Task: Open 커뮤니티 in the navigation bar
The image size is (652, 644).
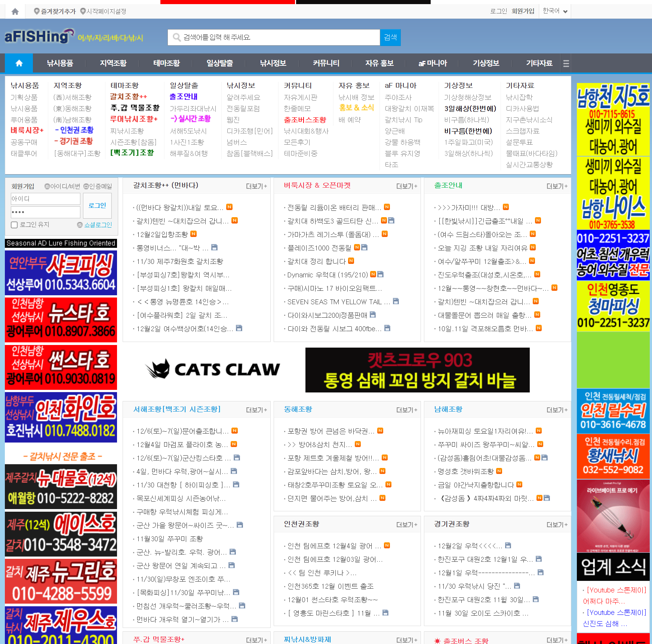Action: click(x=326, y=63)
